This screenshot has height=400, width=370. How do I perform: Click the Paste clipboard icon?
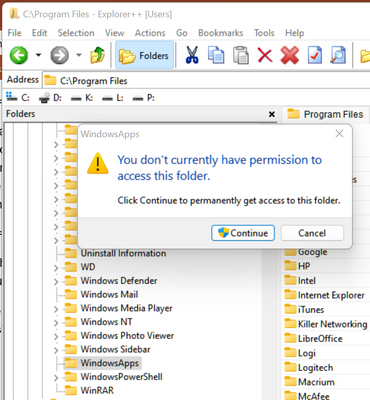pyautogui.click(x=241, y=55)
